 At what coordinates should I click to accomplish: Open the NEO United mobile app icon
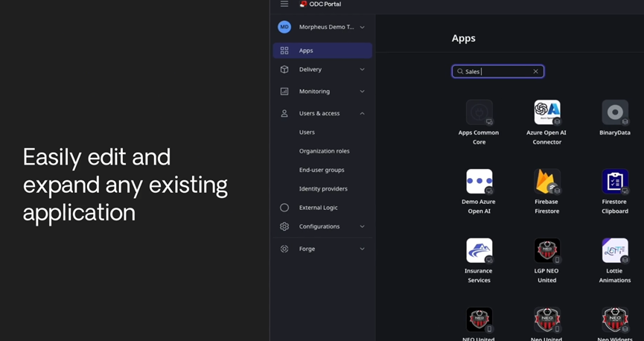479,319
